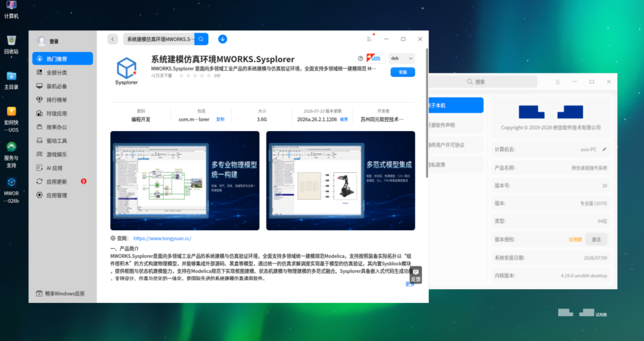
Task: Expand the deb package format dropdown
Action: pyautogui.click(x=401, y=58)
